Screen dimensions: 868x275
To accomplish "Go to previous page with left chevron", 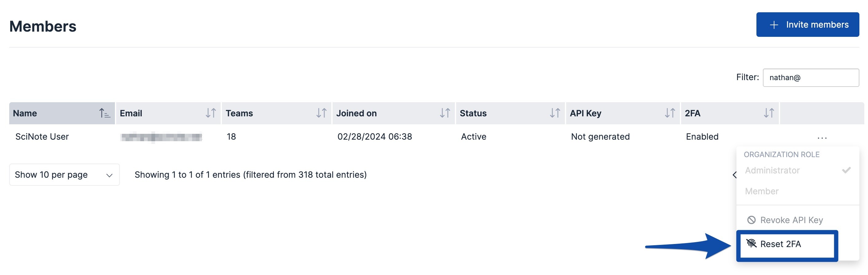I will (734, 175).
